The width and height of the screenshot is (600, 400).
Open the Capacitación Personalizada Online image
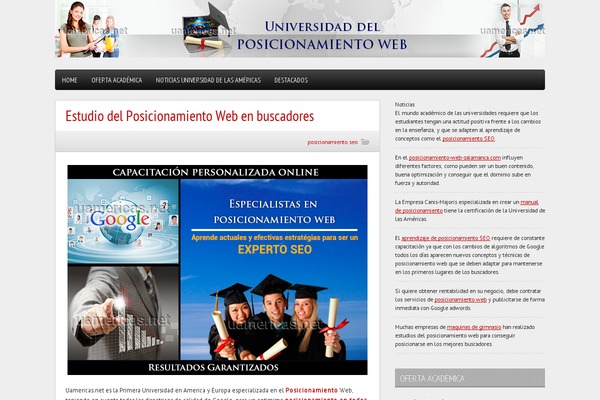(217, 270)
